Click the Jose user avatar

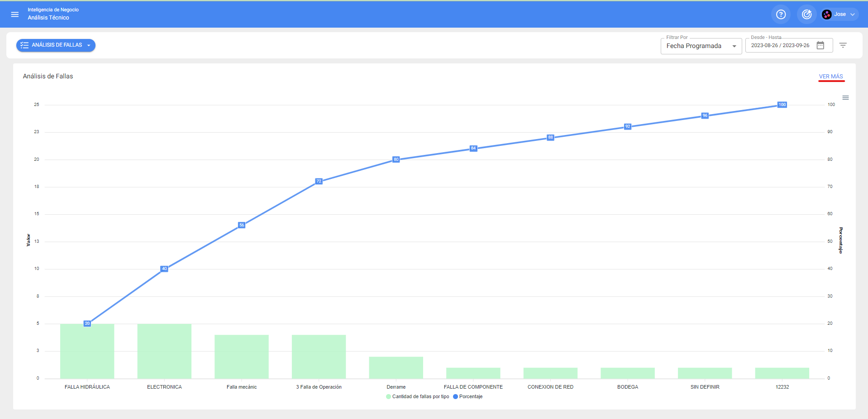827,14
